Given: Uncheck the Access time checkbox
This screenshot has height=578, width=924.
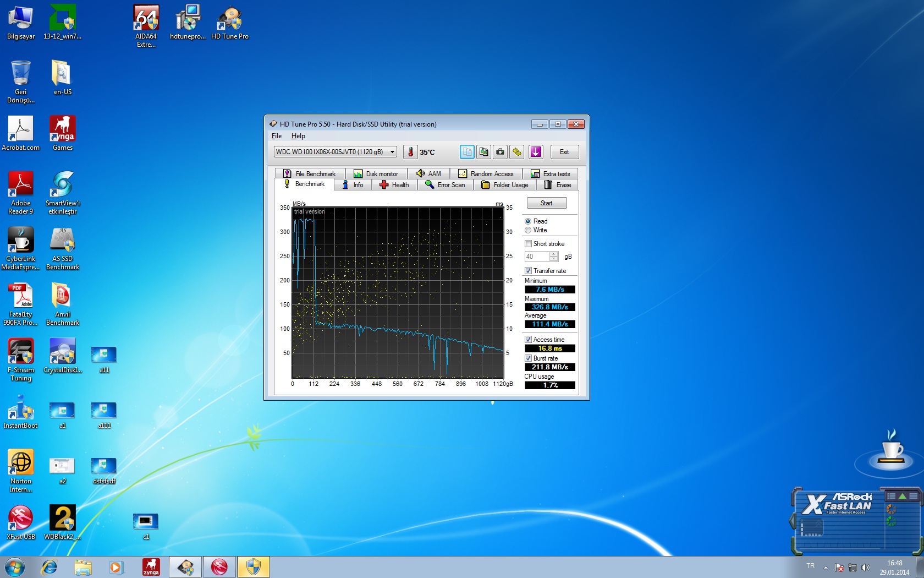Looking at the screenshot, I should click(x=528, y=340).
